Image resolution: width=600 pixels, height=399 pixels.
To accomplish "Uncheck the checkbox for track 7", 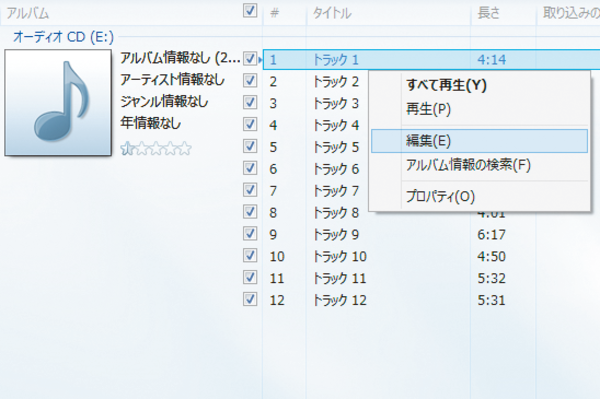I will click(x=250, y=190).
